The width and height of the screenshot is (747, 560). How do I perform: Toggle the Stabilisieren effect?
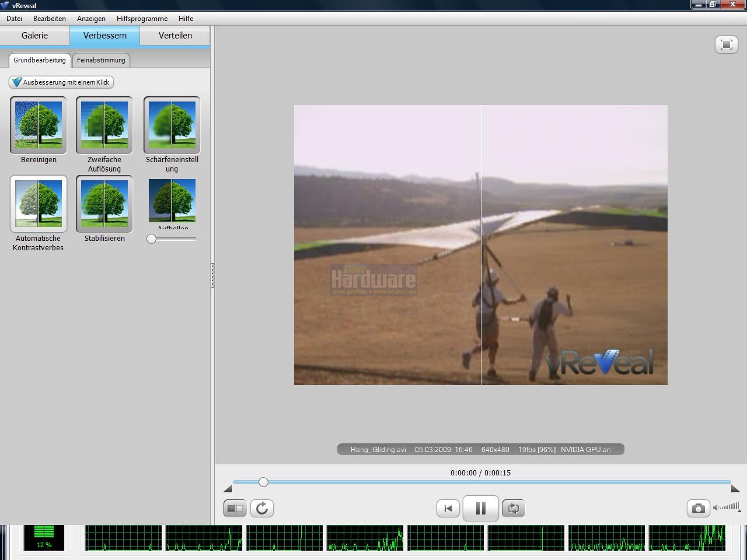coord(104,204)
